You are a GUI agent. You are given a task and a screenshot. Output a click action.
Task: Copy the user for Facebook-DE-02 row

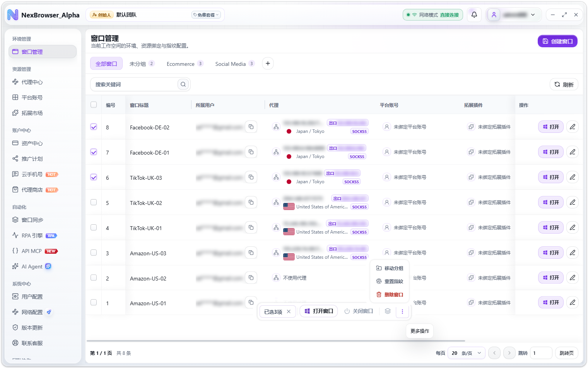[251, 127]
